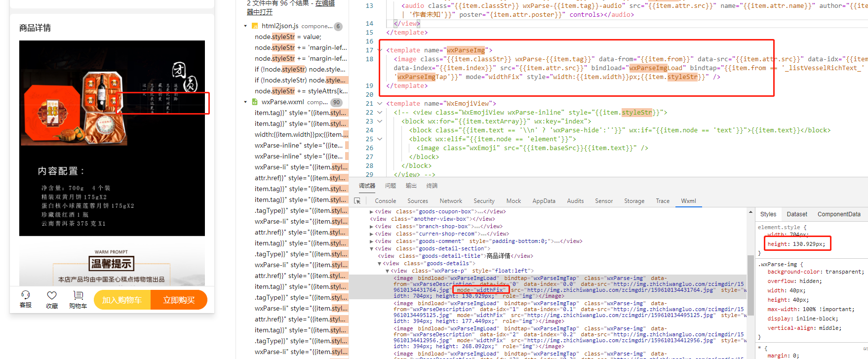Expand the branch-shop-box view node
868x359 pixels.
372,227
